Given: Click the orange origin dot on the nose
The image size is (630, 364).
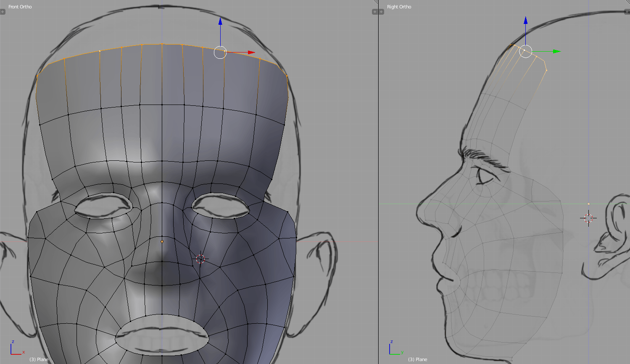Looking at the screenshot, I should pos(162,241).
